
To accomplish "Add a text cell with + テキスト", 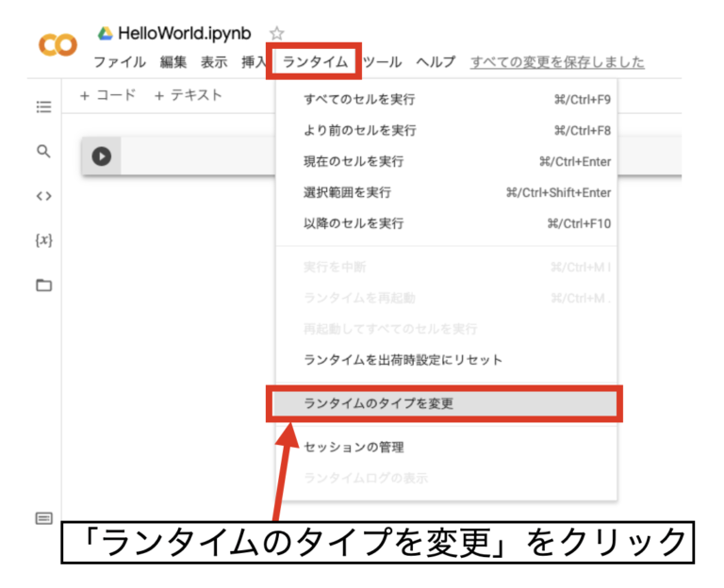I will click(x=189, y=95).
